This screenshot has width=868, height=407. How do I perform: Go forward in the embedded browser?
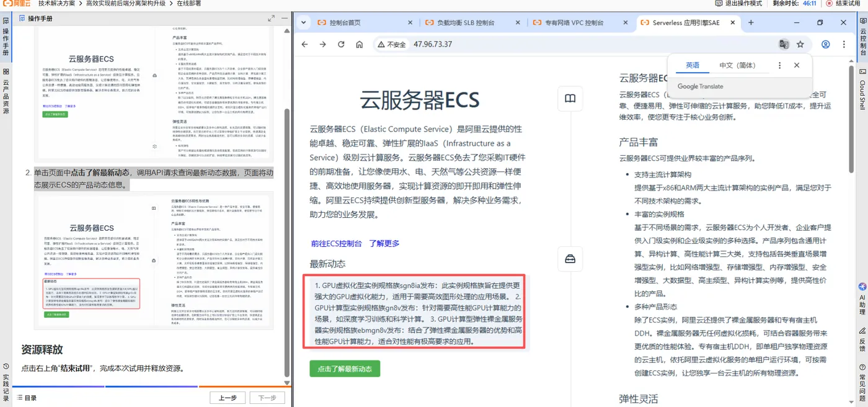click(322, 45)
